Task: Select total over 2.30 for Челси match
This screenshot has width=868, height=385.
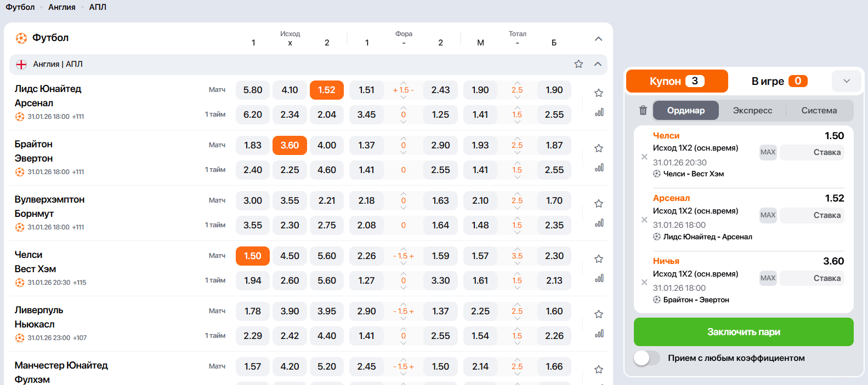Action: [554, 256]
